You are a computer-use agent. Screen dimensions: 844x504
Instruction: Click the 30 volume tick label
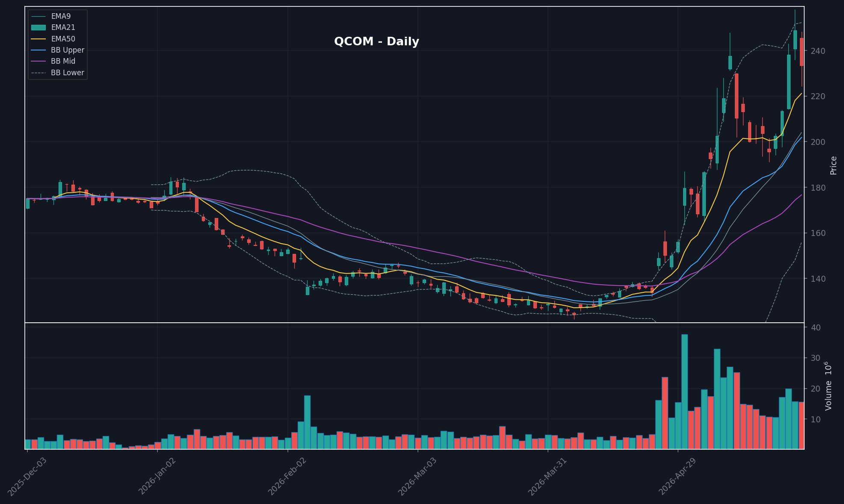(815, 358)
